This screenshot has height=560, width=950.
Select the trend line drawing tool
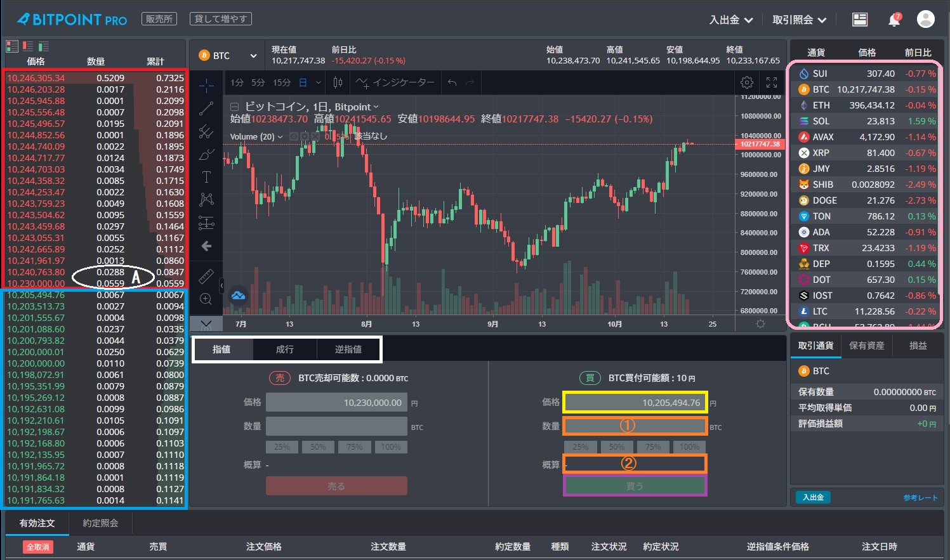coord(206,108)
